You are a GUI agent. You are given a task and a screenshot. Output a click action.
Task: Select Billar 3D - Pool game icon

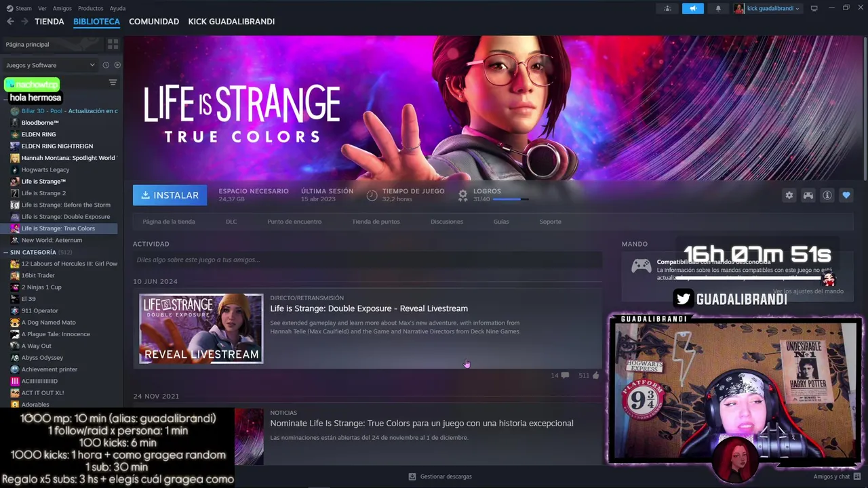(15, 111)
